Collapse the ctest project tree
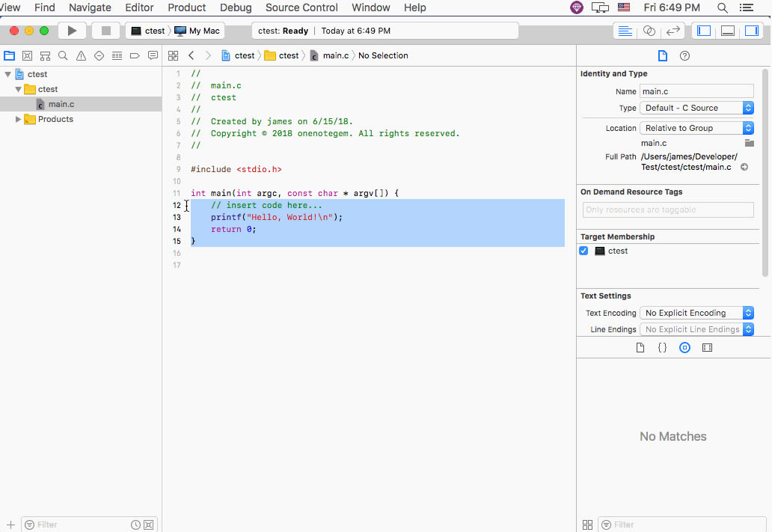Image resolution: width=772 pixels, height=532 pixels. 9,74
